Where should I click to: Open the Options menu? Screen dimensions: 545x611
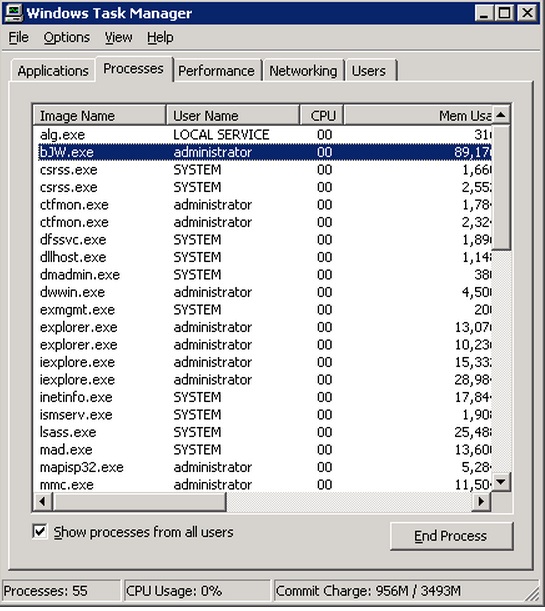(x=67, y=37)
